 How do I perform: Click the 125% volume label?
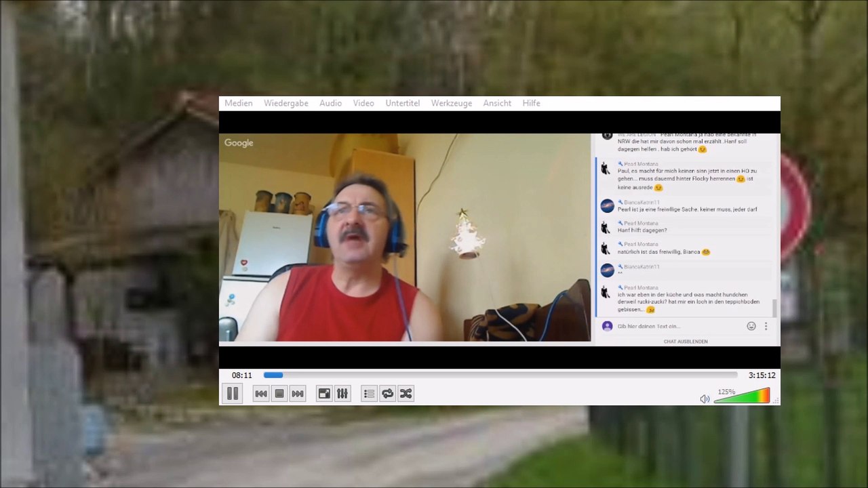tap(726, 392)
